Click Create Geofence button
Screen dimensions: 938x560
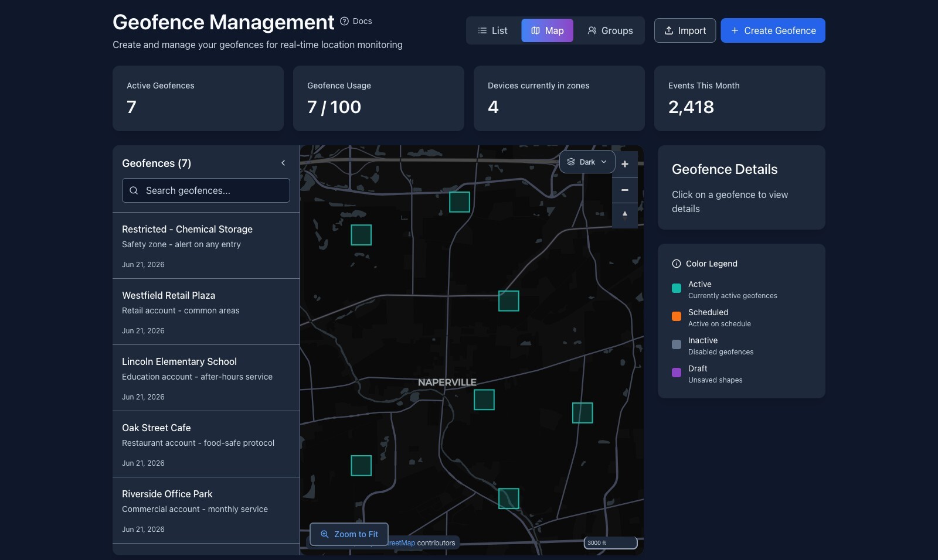pyautogui.click(x=773, y=30)
